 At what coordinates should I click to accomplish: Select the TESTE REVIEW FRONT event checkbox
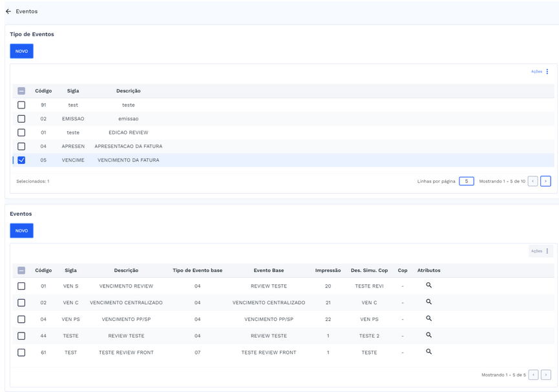click(21, 353)
